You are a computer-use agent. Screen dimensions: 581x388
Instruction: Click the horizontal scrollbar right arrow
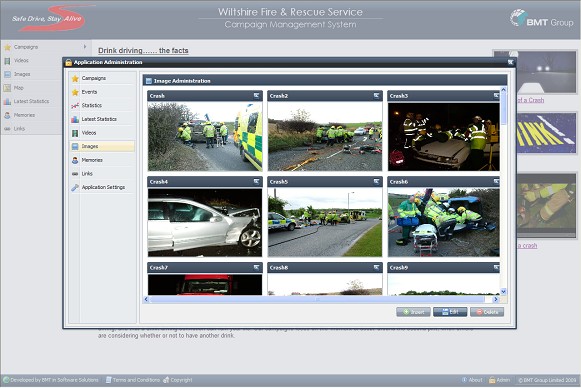[496, 299]
